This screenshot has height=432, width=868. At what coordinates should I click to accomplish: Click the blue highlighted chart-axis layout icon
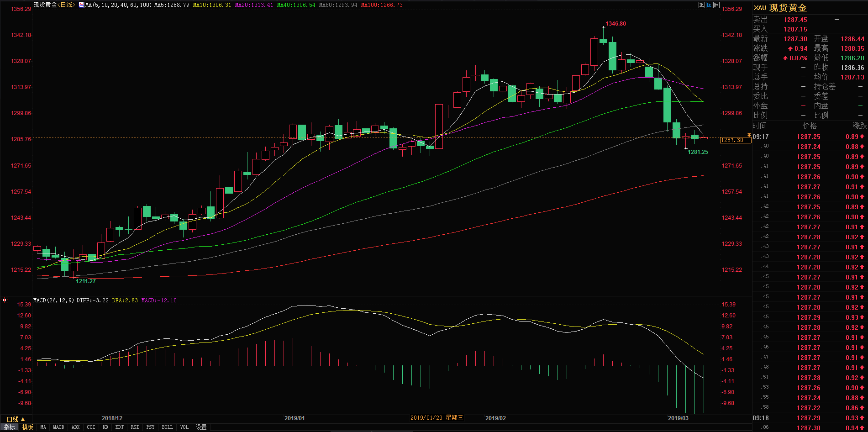coord(709,5)
